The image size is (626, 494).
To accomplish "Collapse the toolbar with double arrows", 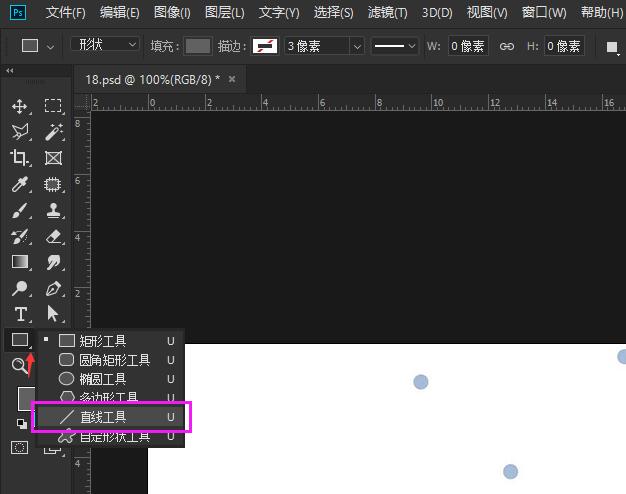I will tap(10, 71).
